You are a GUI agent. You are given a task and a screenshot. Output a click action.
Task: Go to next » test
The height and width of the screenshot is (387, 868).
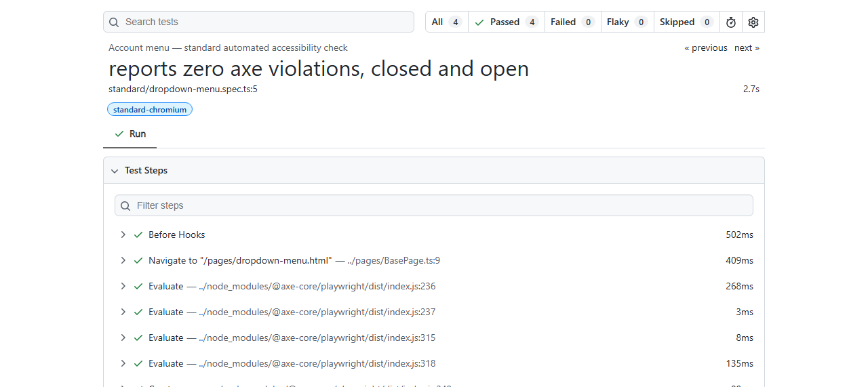point(747,47)
